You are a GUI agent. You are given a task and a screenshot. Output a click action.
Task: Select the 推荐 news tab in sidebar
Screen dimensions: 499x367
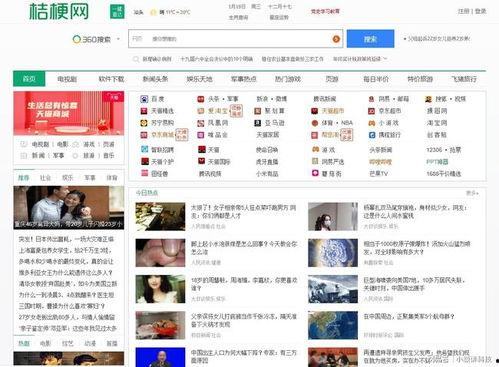tap(24, 178)
